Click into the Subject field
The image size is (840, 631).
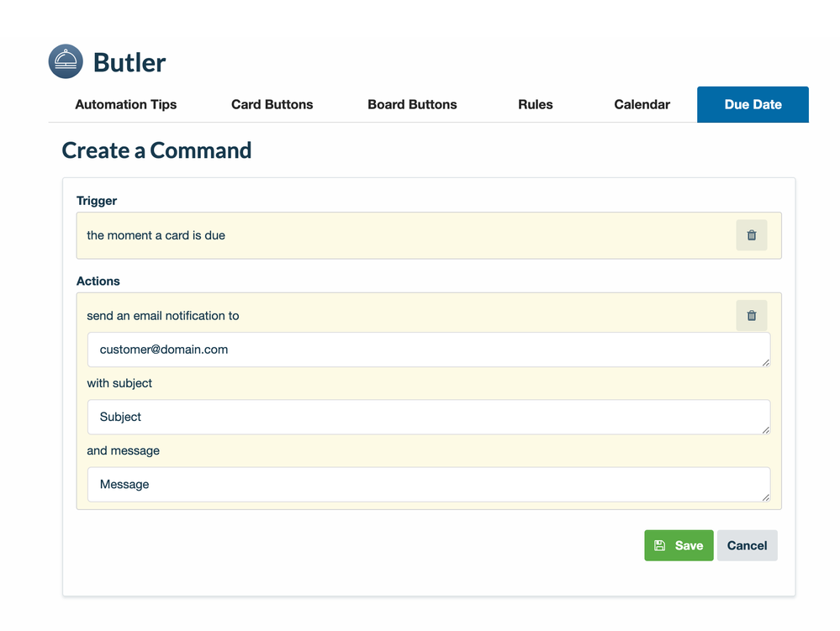429,417
